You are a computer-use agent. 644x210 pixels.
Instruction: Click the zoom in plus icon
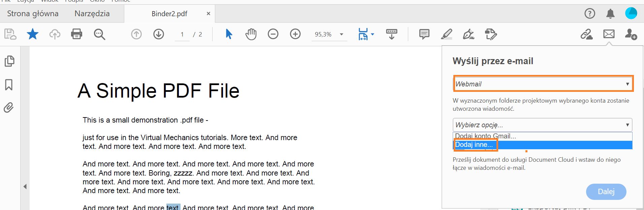pos(295,34)
